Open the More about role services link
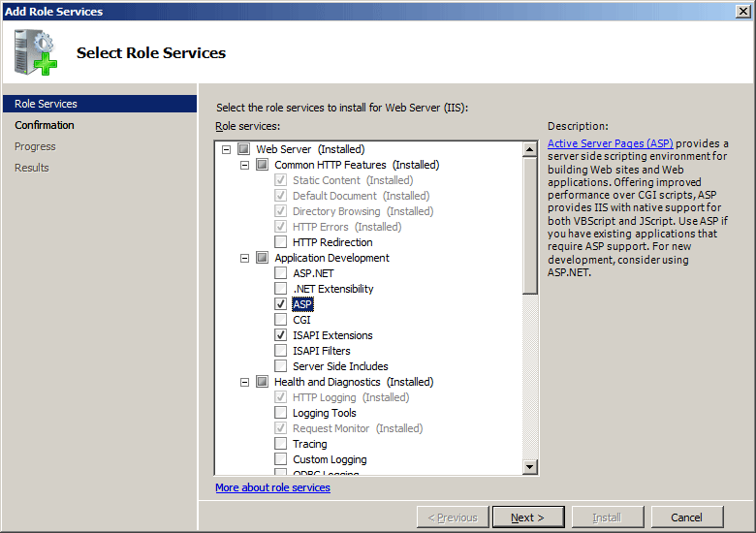 point(272,487)
